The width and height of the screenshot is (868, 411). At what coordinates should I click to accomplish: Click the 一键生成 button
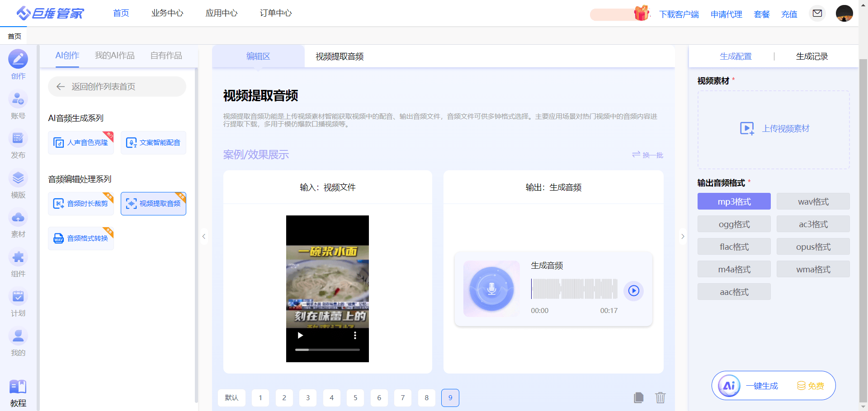pos(762,386)
